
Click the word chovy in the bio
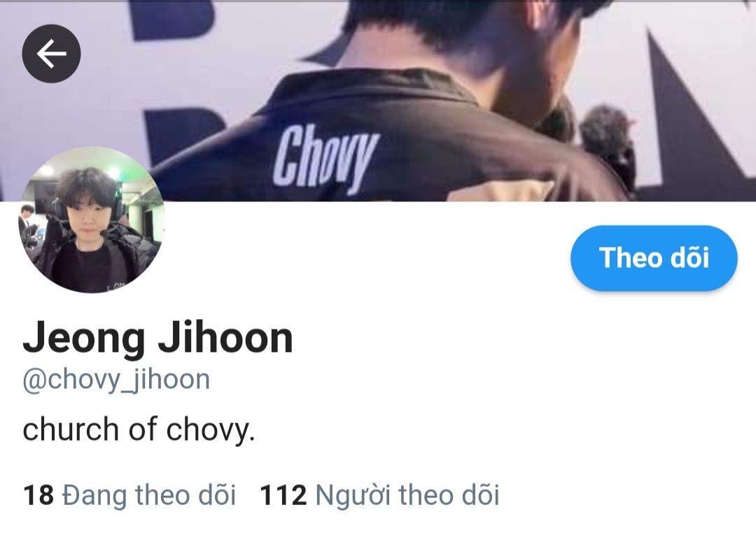click(210, 429)
